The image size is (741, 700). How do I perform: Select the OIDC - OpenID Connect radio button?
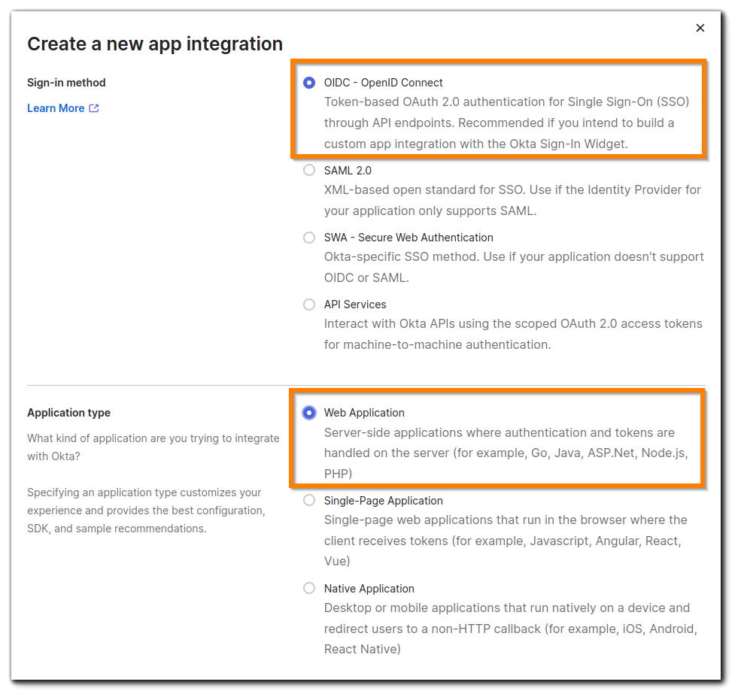[309, 83]
